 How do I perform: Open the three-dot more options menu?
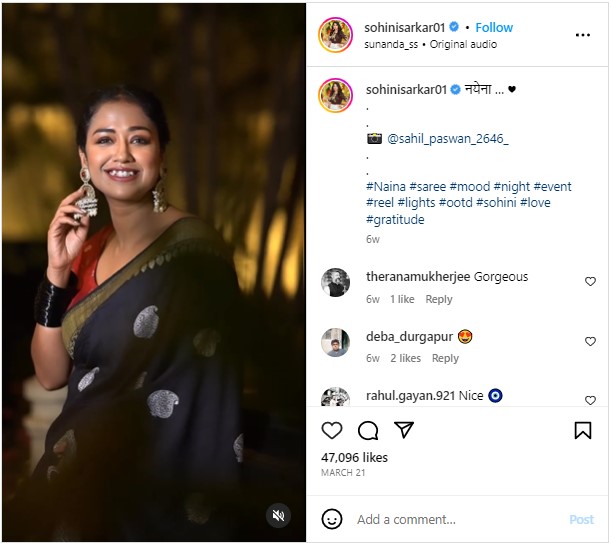pos(583,35)
